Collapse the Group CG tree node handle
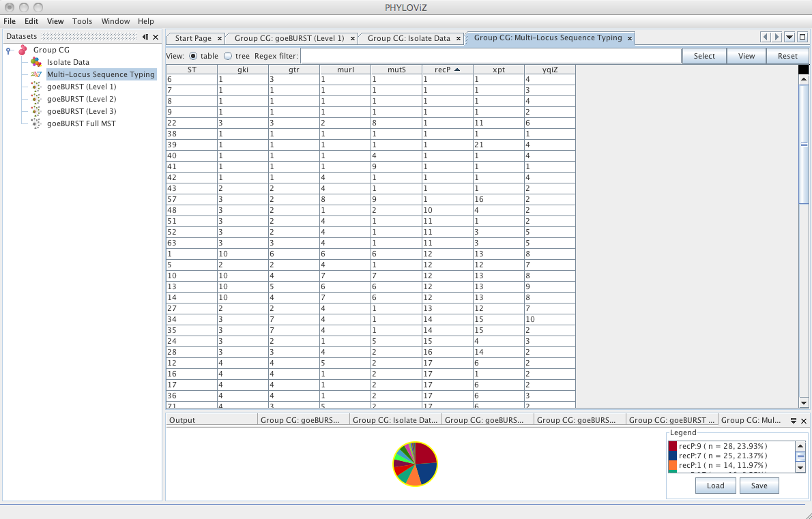 point(8,50)
